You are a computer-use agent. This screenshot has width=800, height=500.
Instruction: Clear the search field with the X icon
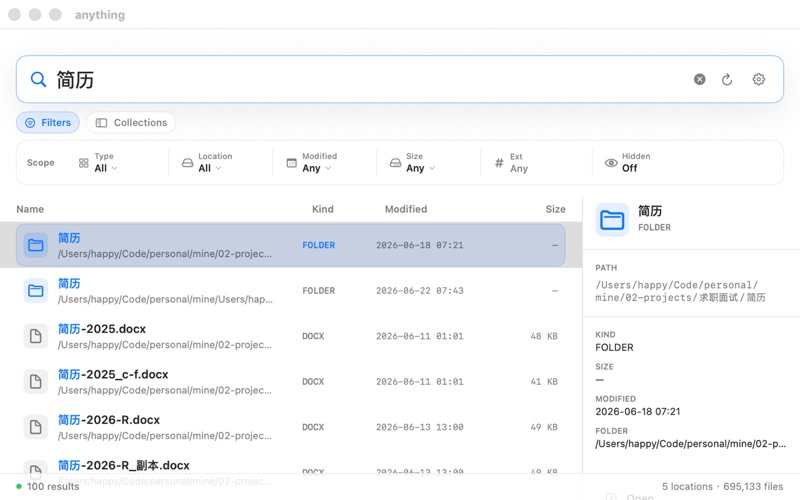point(699,79)
